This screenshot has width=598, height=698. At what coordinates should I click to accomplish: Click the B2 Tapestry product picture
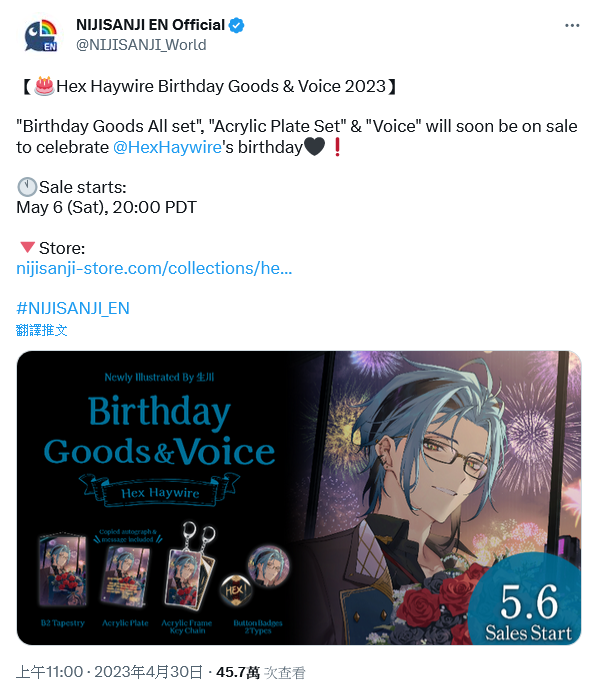point(63,570)
